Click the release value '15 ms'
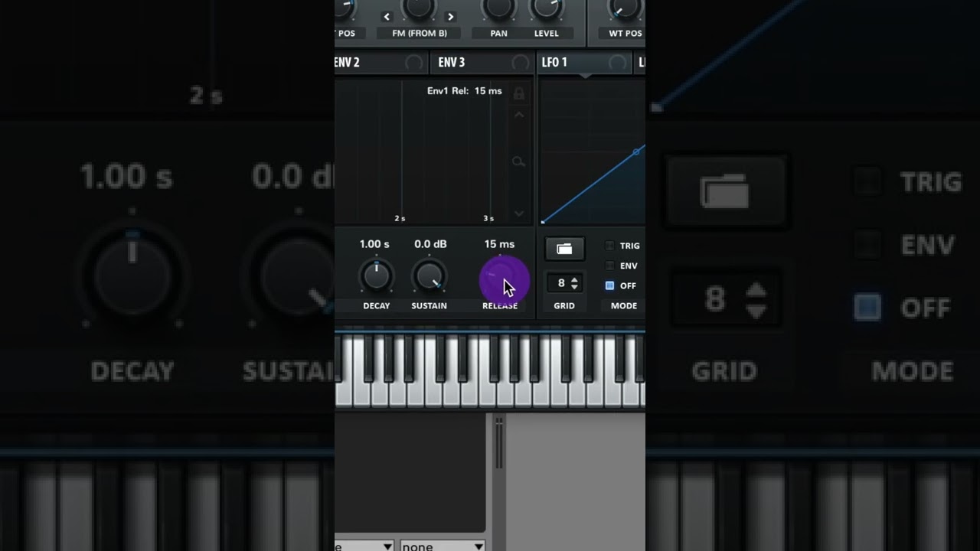This screenshot has height=551, width=980. 499,244
